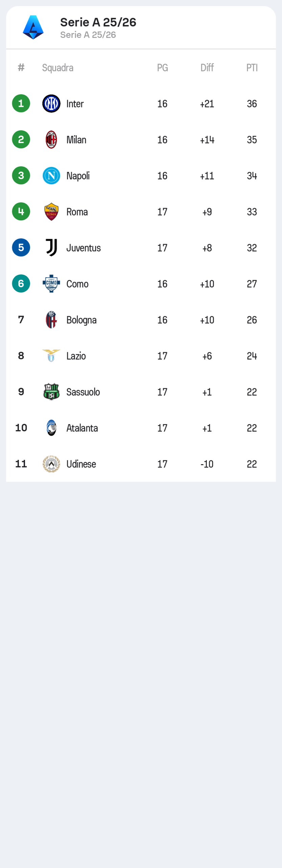Viewport: 282px width, 868px height.
Task: Tap the Como club badge
Action: tap(51, 284)
